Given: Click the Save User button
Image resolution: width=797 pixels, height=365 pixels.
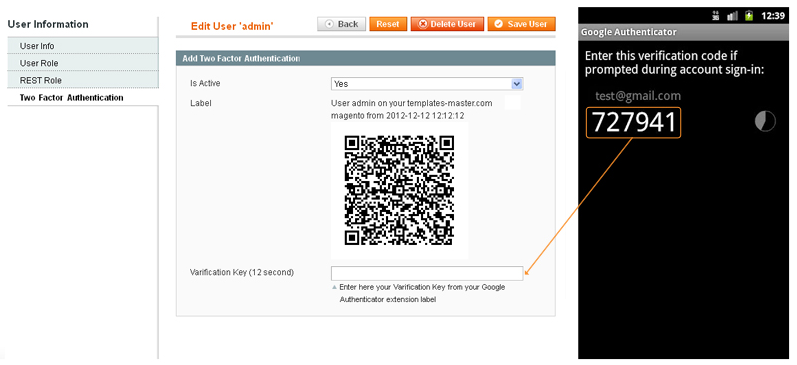Looking at the screenshot, I should pyautogui.click(x=522, y=24).
